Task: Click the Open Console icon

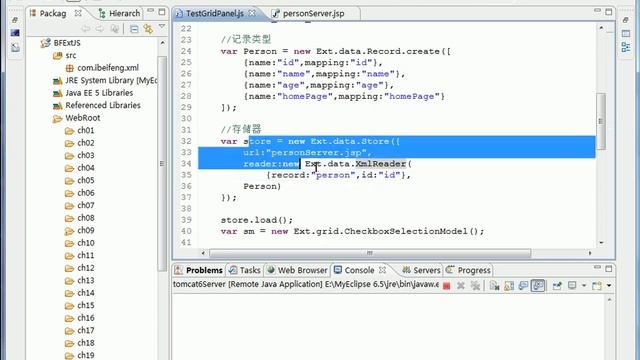Action: (x=597, y=286)
